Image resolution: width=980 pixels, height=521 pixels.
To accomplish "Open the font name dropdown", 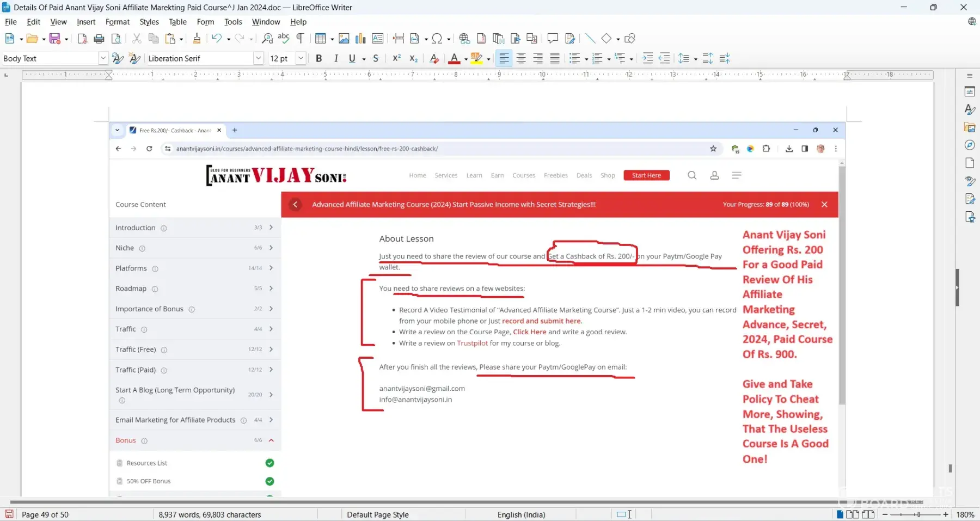I will (x=258, y=59).
